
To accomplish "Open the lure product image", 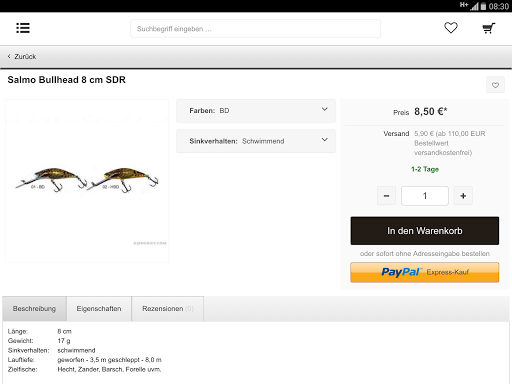I will [x=87, y=181].
